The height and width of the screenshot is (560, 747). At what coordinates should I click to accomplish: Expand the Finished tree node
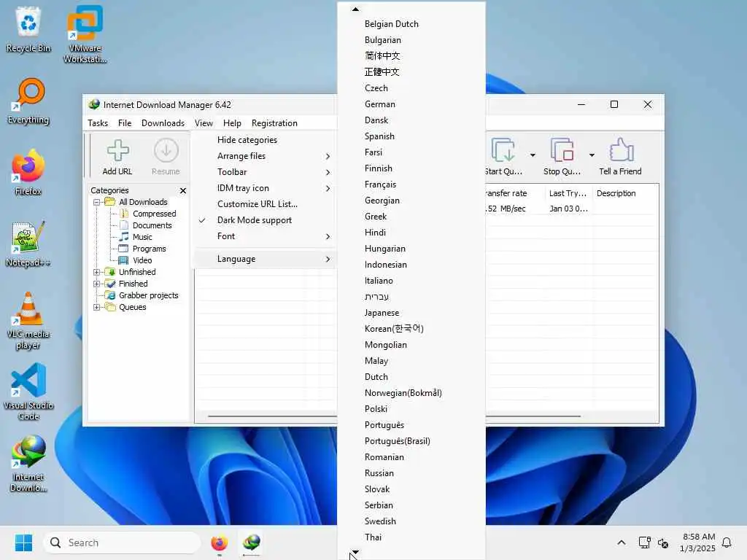97,284
